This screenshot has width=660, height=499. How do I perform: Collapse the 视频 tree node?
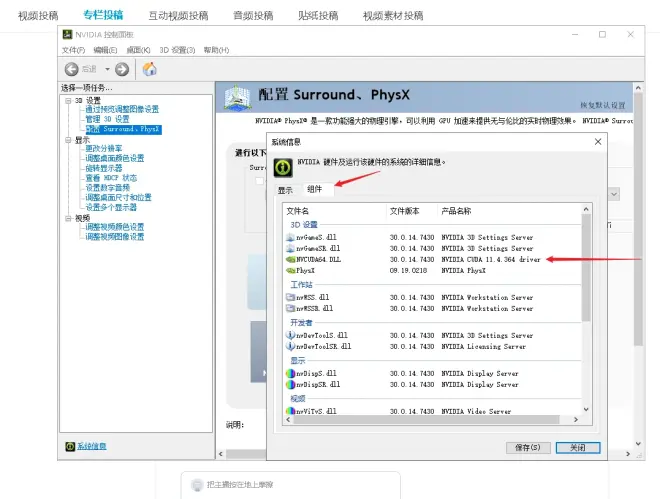pos(68,218)
